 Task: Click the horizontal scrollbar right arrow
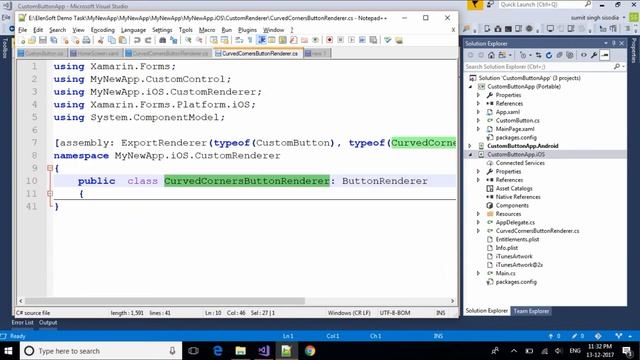coord(452,301)
